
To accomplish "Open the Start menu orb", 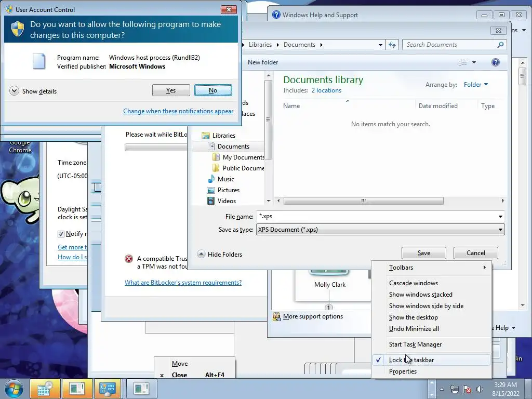I will (x=14, y=389).
